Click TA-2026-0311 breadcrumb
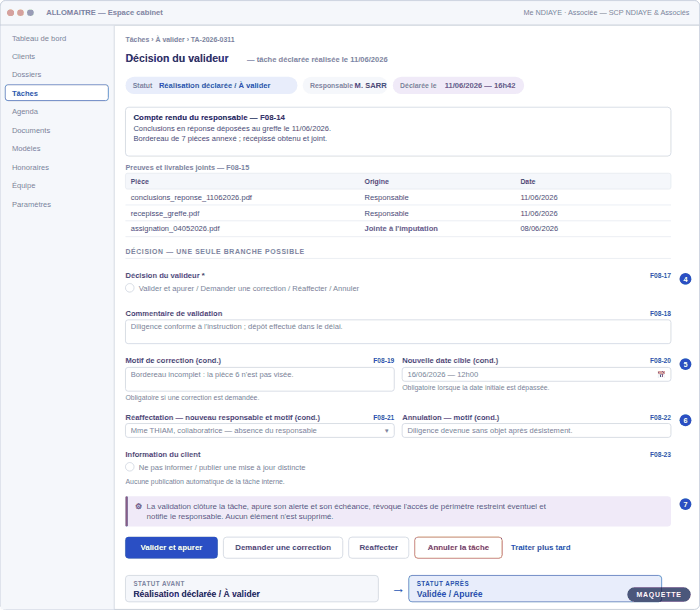700x610 pixels. tap(212, 39)
